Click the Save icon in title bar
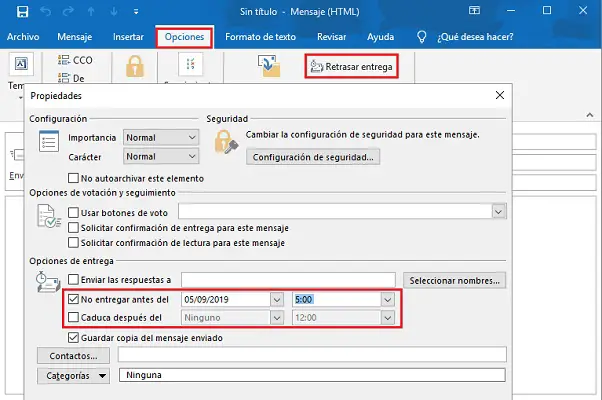Image resolution: width=602 pixels, height=400 pixels. point(22,11)
